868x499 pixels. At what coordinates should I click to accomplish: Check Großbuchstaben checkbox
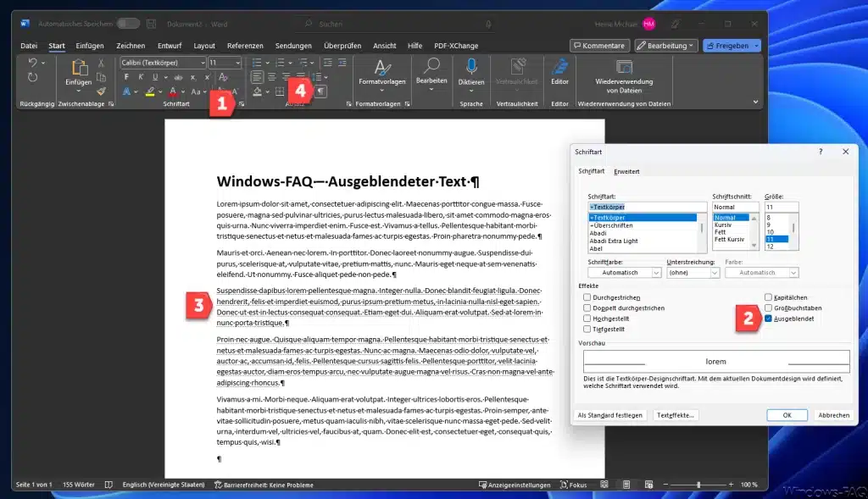pyautogui.click(x=768, y=308)
